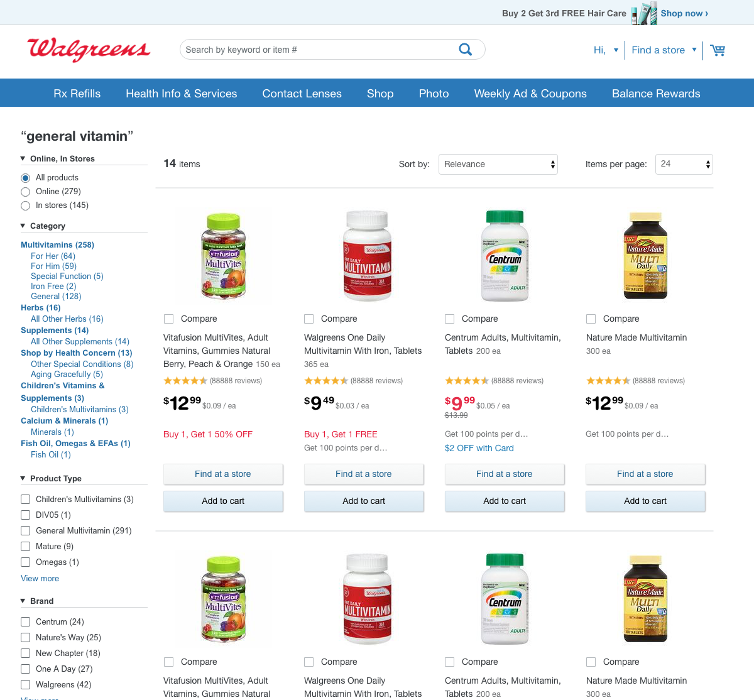This screenshot has width=754, height=700.
Task: Collapse the Category section triangle
Action: 23,226
